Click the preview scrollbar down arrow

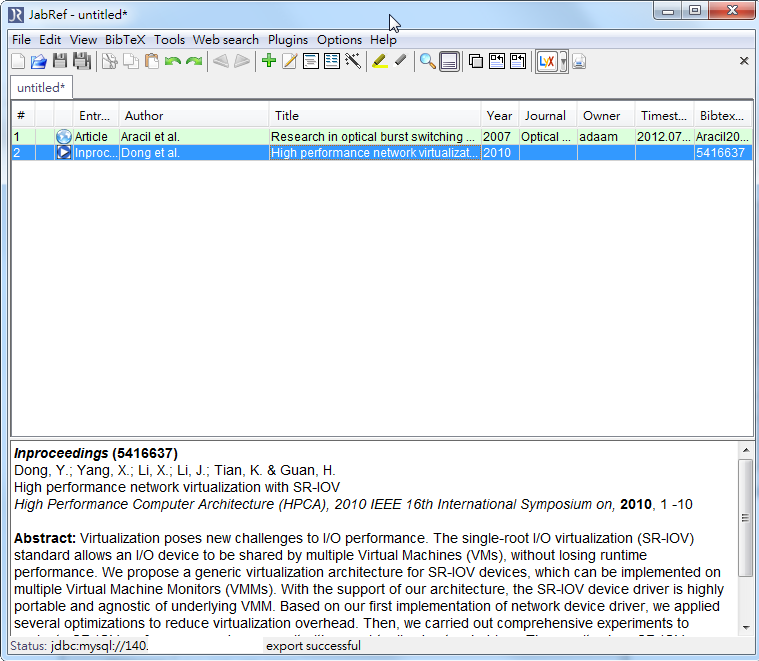pyautogui.click(x=746, y=628)
